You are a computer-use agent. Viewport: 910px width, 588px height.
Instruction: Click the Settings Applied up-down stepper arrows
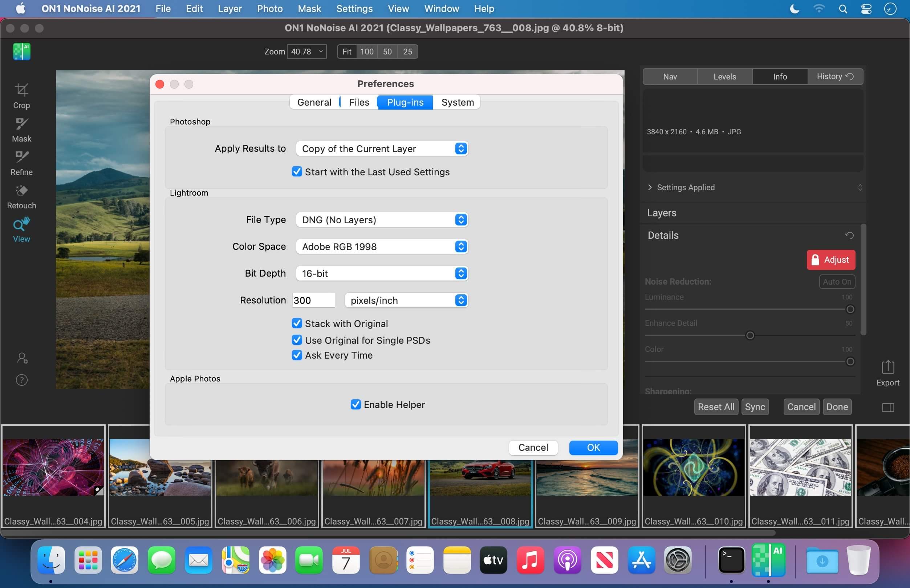860,187
